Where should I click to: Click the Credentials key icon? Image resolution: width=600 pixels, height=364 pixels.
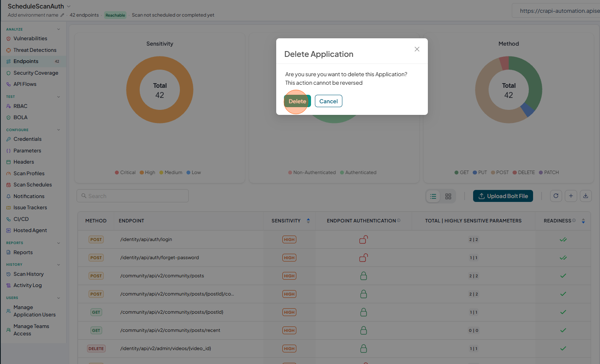[9, 139]
